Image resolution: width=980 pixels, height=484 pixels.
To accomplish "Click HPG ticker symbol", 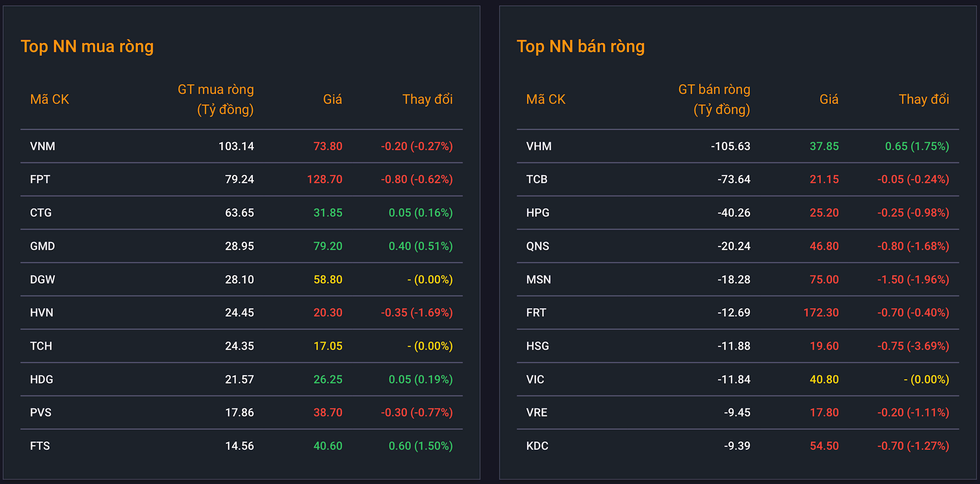I will (x=538, y=213).
